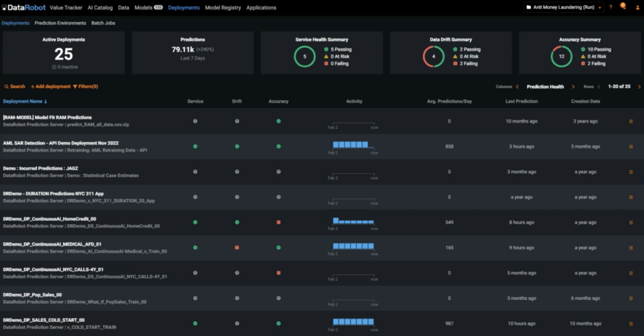
Task: Go to next rows page
Action: click(x=639, y=87)
